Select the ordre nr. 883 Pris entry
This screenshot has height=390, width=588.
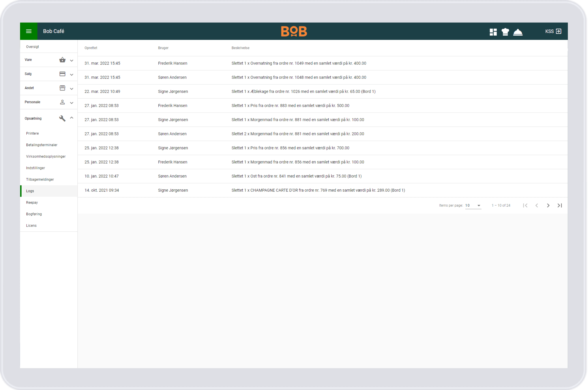click(x=323, y=106)
